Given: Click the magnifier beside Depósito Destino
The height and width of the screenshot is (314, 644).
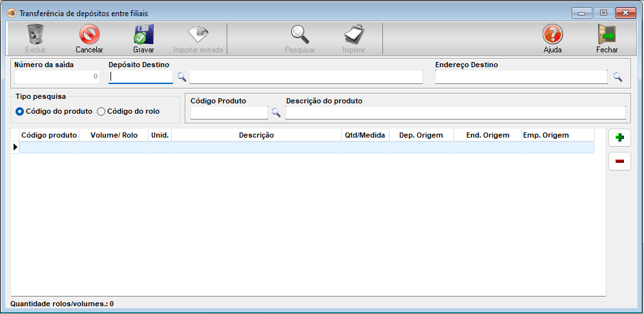Looking at the screenshot, I should pos(182,77).
